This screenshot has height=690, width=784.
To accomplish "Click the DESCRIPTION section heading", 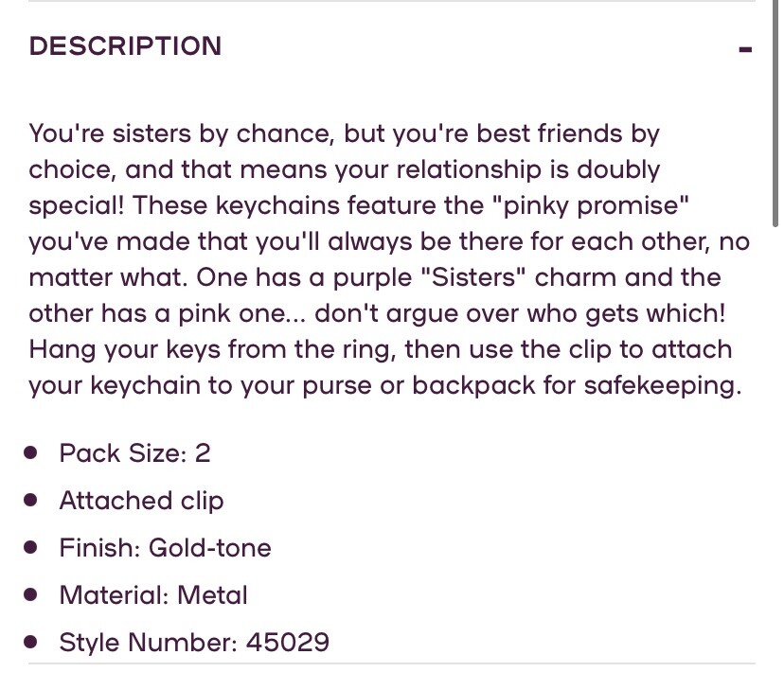I will click(x=125, y=46).
